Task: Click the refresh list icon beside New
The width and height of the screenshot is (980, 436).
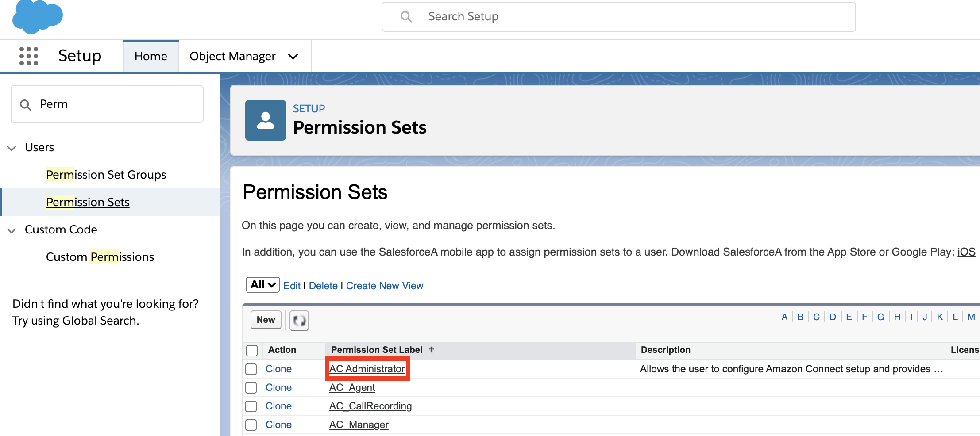Action: point(299,320)
